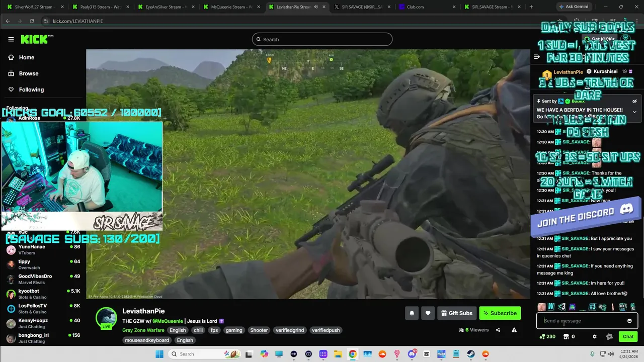644x362 pixels.
Task: Open YunoHanae channel in sidebar
Action: pos(43,249)
